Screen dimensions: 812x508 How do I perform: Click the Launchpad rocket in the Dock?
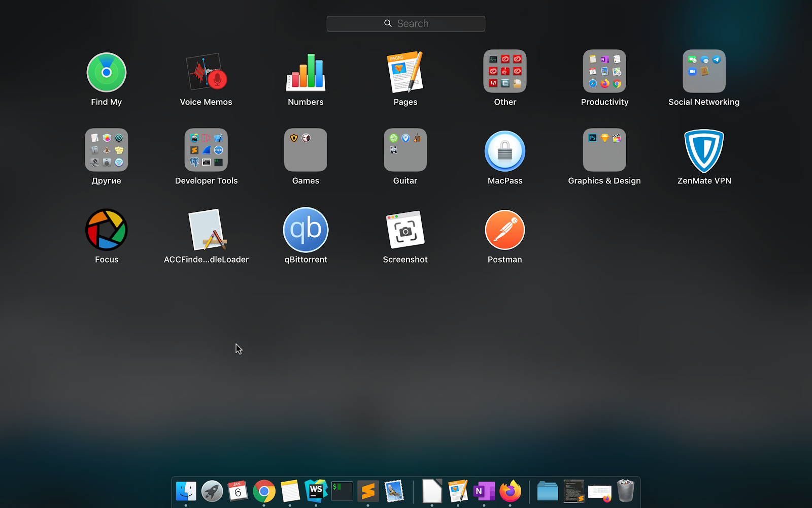pyautogui.click(x=212, y=492)
